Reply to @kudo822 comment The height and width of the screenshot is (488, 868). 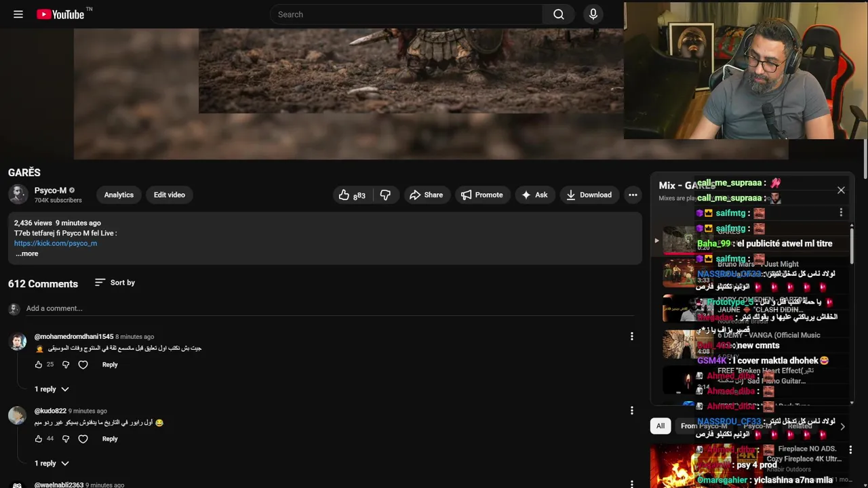tap(110, 439)
